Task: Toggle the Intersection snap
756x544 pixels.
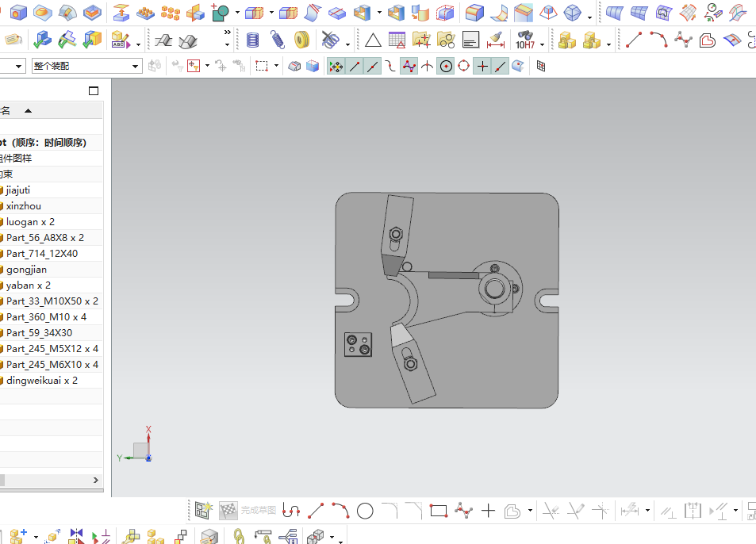Action: [x=427, y=66]
